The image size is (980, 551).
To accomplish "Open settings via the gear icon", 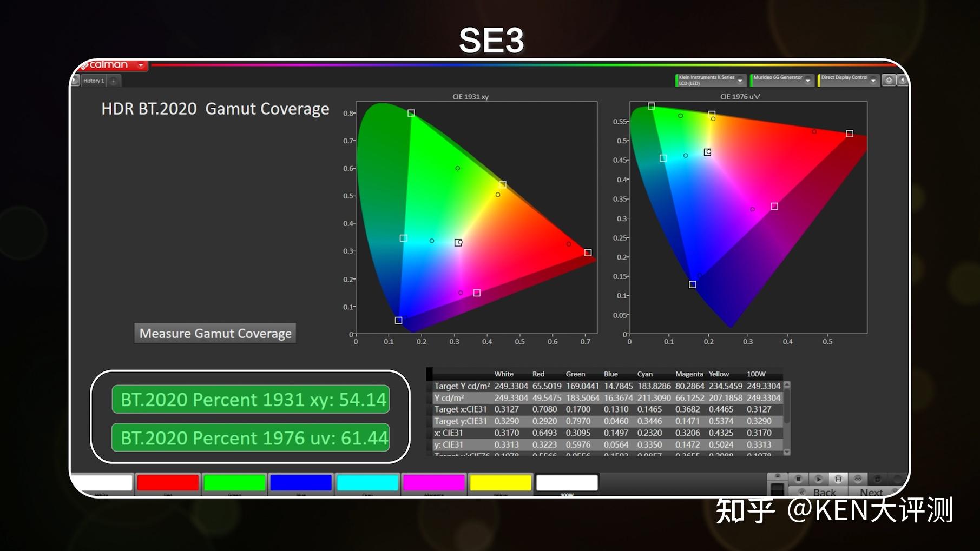I will click(x=889, y=80).
